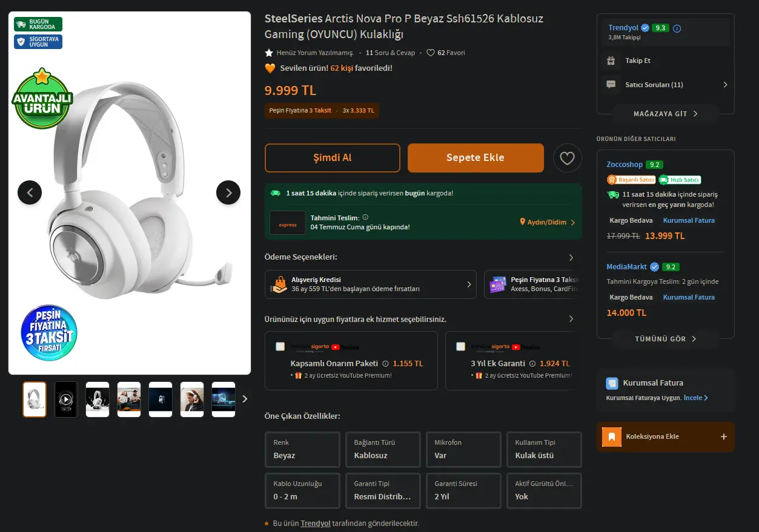This screenshot has width=759, height=532.
Task: Open the Aydın/Didim delivery location selector
Action: click(548, 222)
